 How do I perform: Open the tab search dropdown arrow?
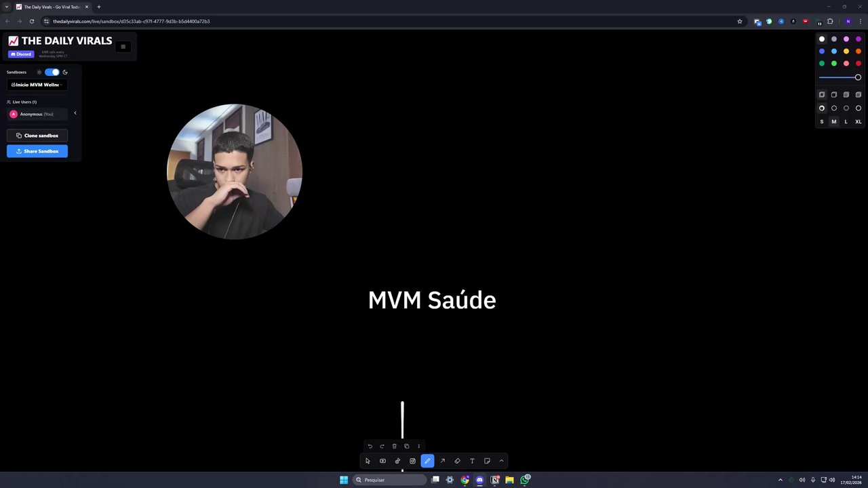pyautogui.click(x=7, y=7)
